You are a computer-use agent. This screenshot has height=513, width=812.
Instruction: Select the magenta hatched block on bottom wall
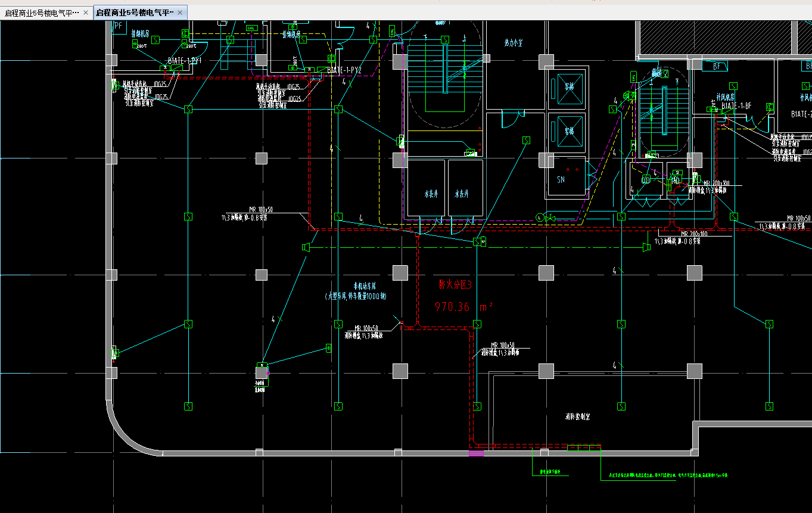[476, 453]
